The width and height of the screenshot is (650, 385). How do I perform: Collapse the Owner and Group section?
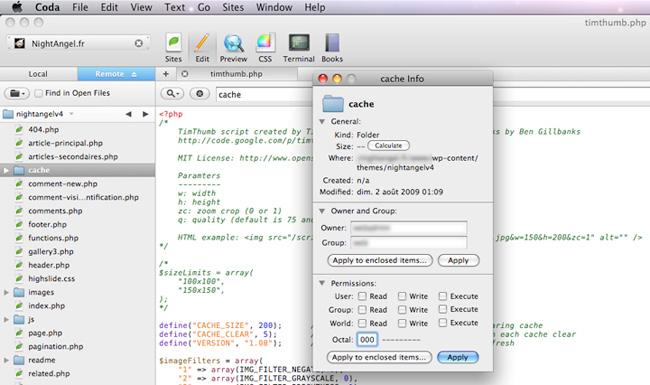click(322, 211)
